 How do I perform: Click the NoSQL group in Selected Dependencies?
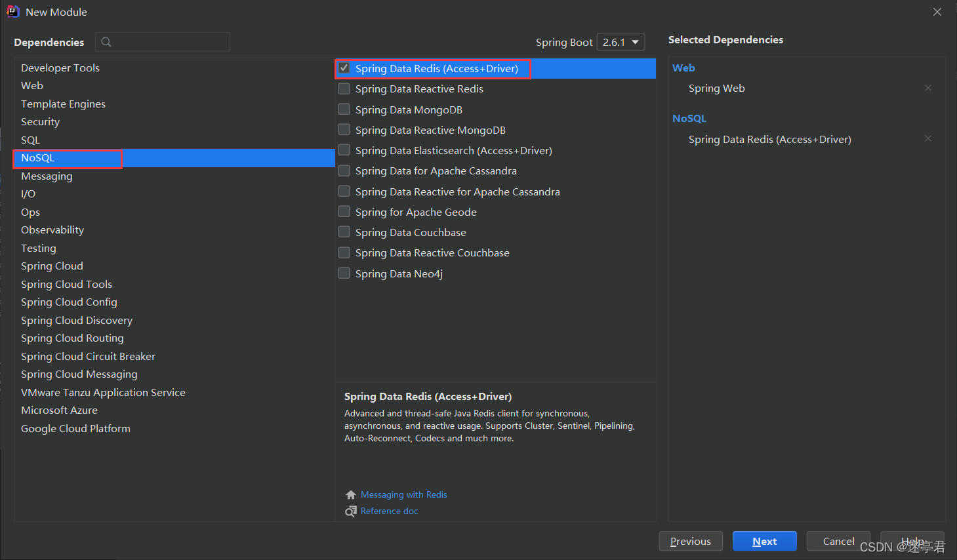click(x=689, y=119)
